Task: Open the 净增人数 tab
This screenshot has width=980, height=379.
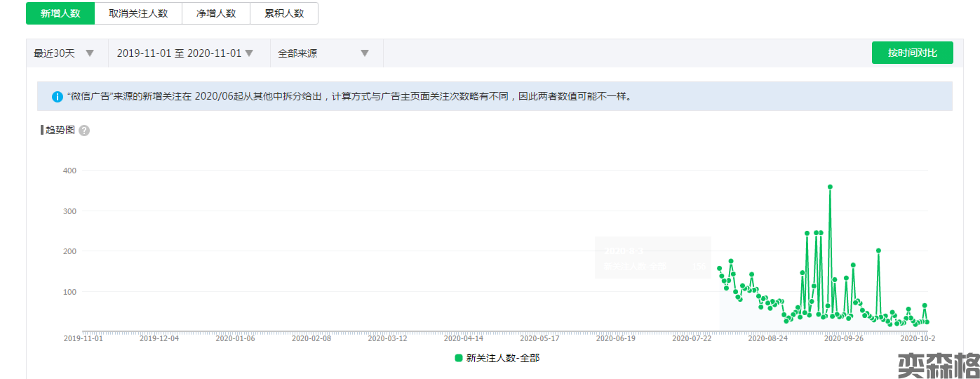Action: (216, 13)
